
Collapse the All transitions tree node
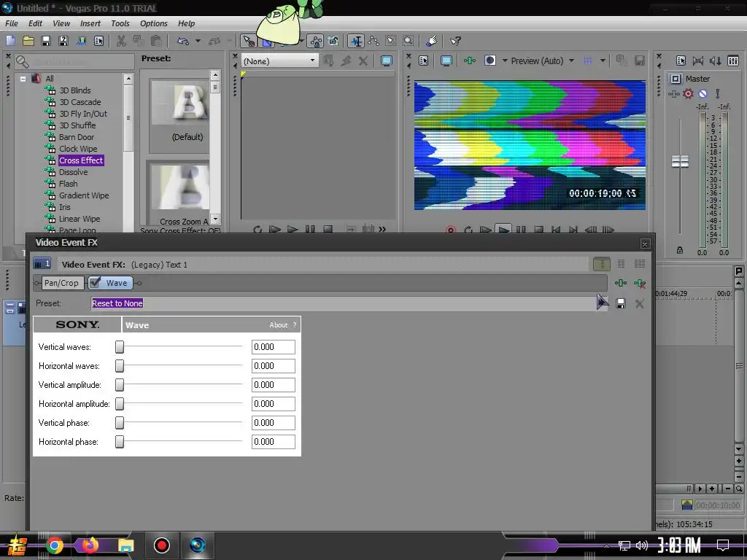point(23,79)
